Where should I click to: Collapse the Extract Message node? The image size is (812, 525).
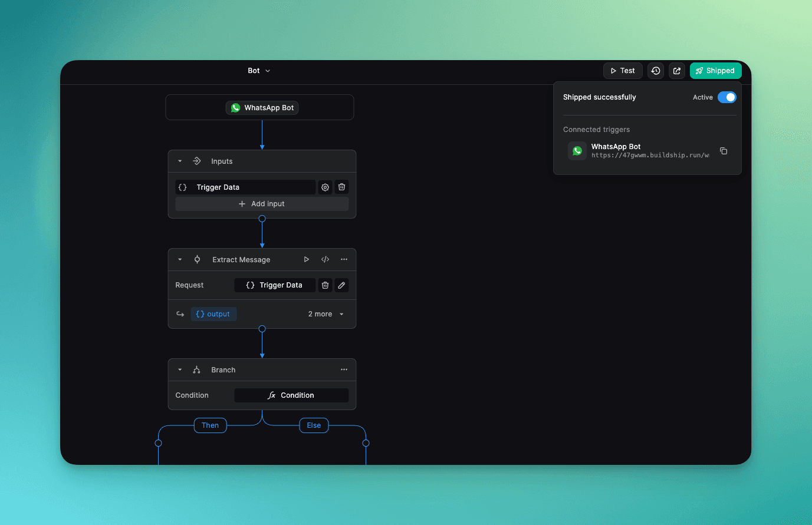click(180, 259)
